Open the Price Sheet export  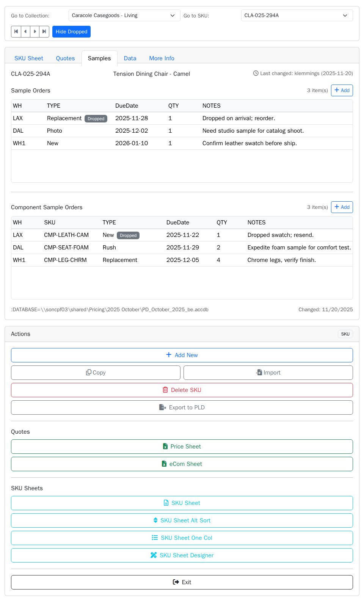coord(182,447)
